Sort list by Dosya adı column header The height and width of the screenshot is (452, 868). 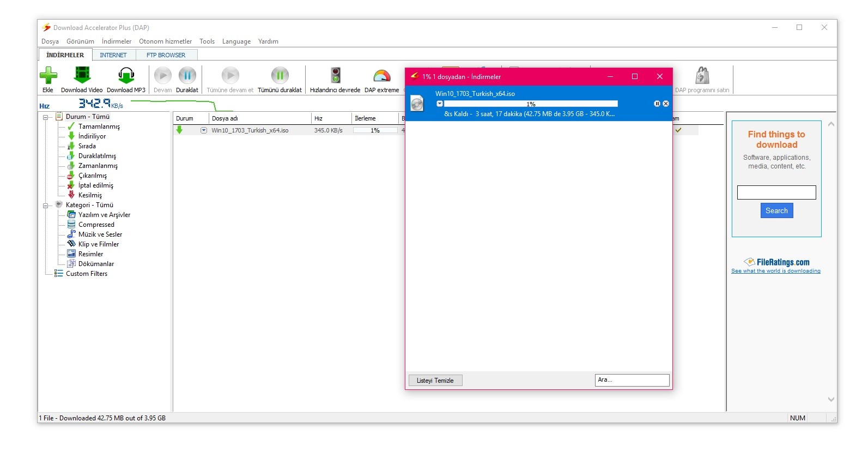260,118
